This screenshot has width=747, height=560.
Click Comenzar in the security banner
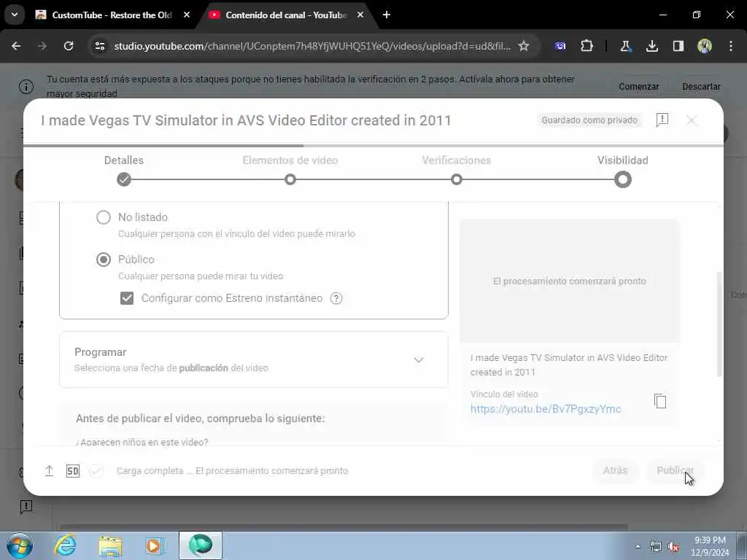tap(638, 87)
